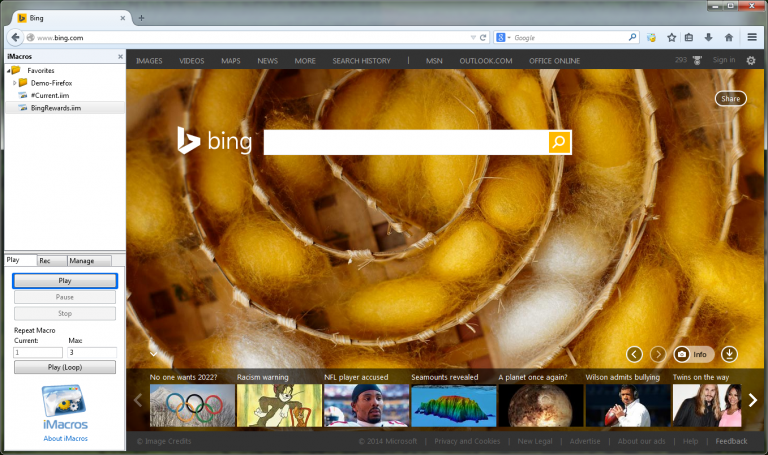Click the magnifier in the Google search box
Viewport: 768px width, 455px height.
[x=632, y=37]
